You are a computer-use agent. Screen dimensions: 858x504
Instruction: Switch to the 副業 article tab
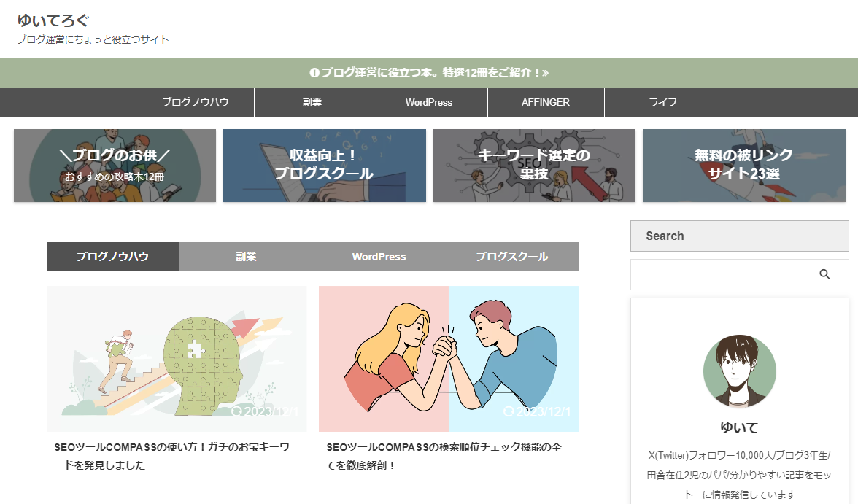(246, 257)
